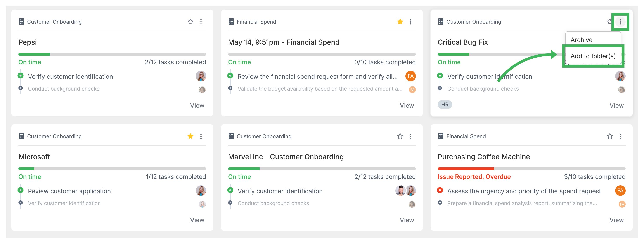Open the three-dot menu on Pepsi card

pos(201,22)
